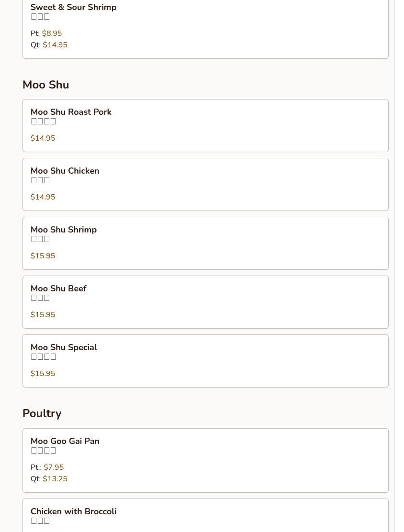
Task: Click the $8.95 pint price for Sweet & Sour Shrimp
Action: coord(52,33)
